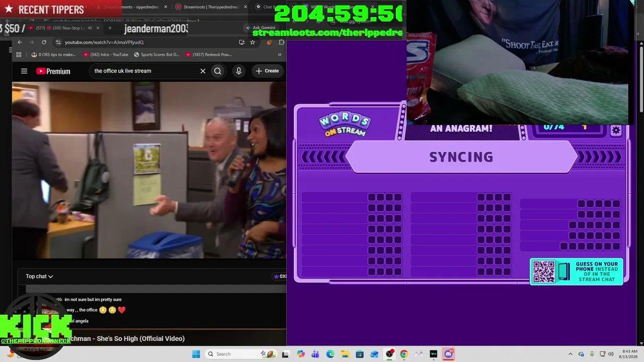Click the song title 'She's So High (Official Video)'
The width and height of the screenshot is (644, 362).
[140, 338]
